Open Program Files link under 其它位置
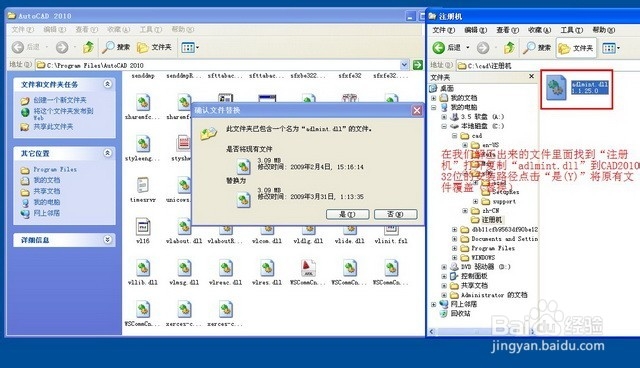The height and width of the screenshot is (368, 640). [x=55, y=169]
